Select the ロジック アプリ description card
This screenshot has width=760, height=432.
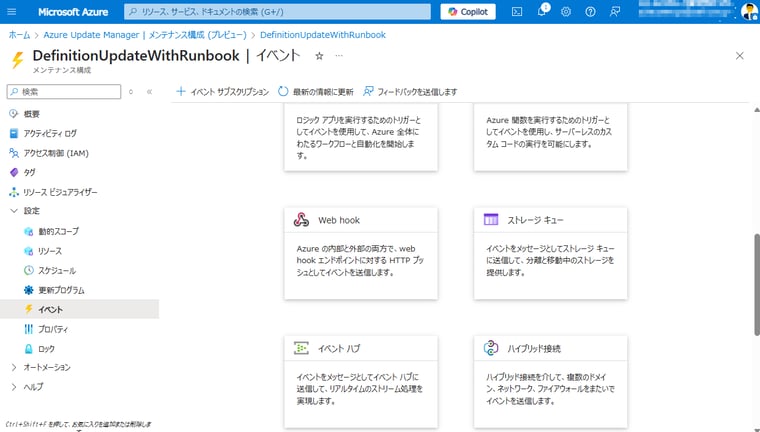361,137
